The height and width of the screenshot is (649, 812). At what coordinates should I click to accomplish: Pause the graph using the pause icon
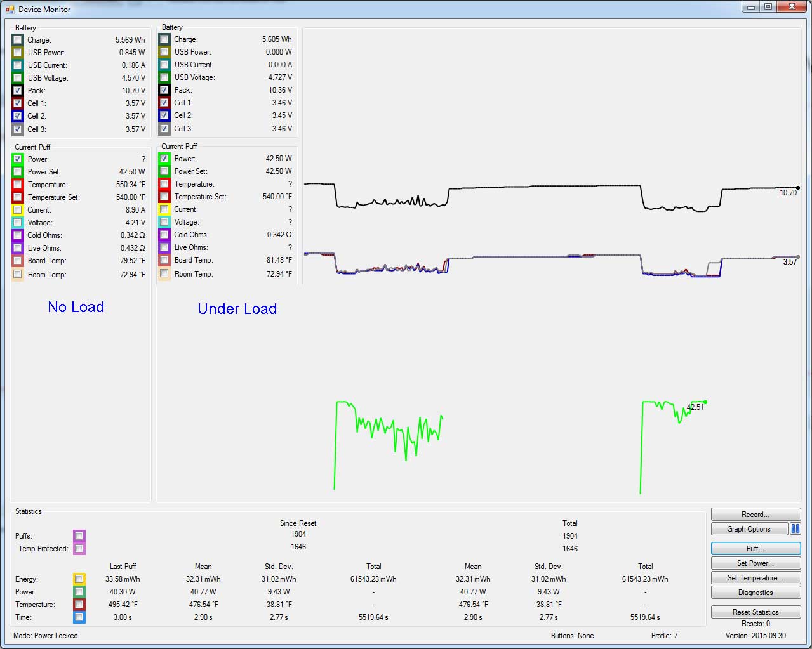(795, 529)
